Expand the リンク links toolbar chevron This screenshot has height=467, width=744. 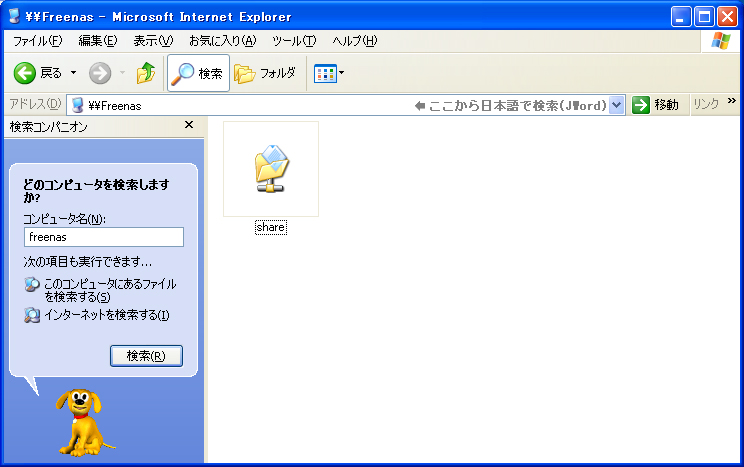click(x=732, y=101)
